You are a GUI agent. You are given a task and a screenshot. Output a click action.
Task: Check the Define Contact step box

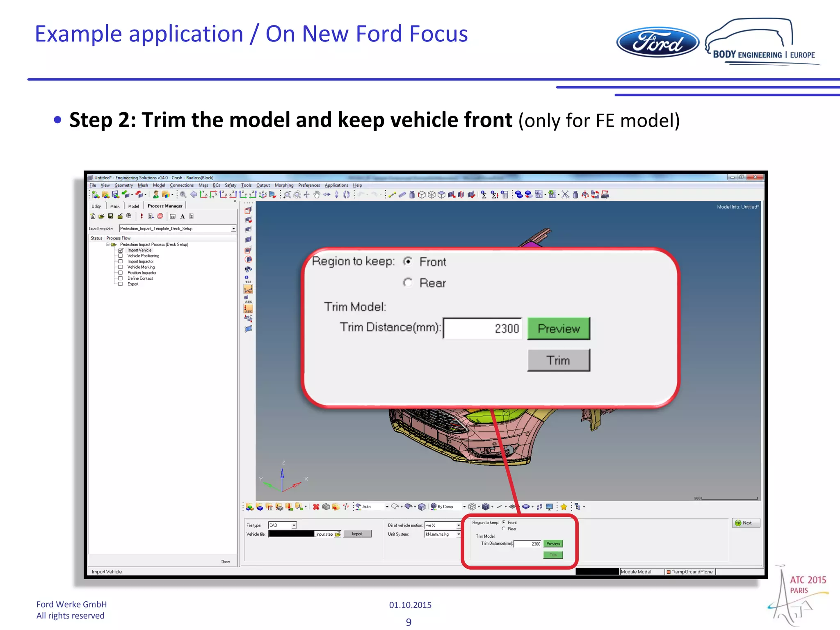pos(121,278)
